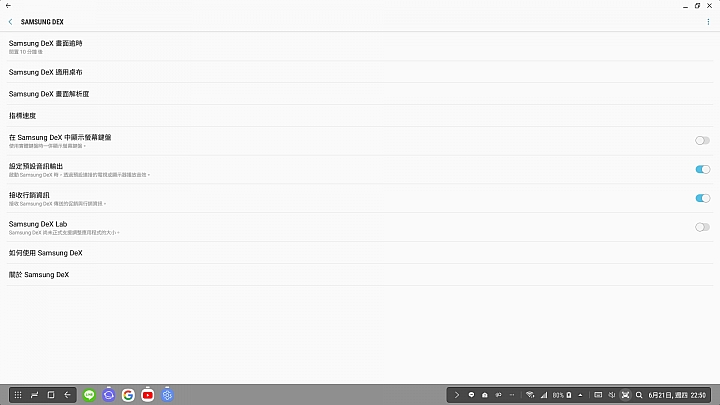Click the home square icon in the taskbar
720x405 pixels.
point(51,395)
